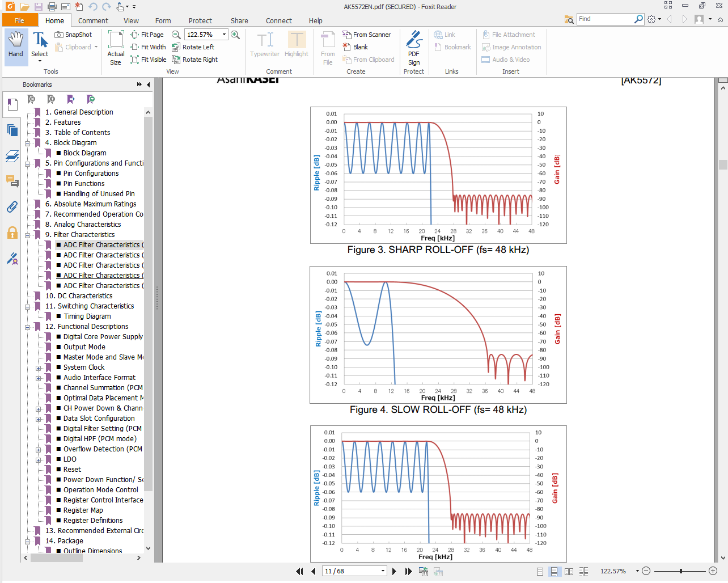The height and width of the screenshot is (583, 728).
Task: Activate the Select tool
Action: (40, 47)
